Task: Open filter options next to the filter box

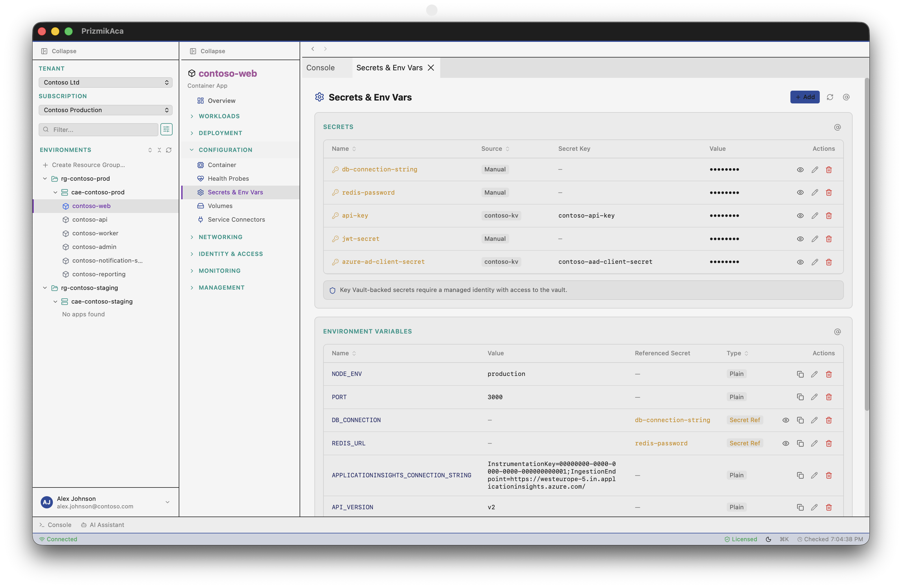Action: (167, 129)
